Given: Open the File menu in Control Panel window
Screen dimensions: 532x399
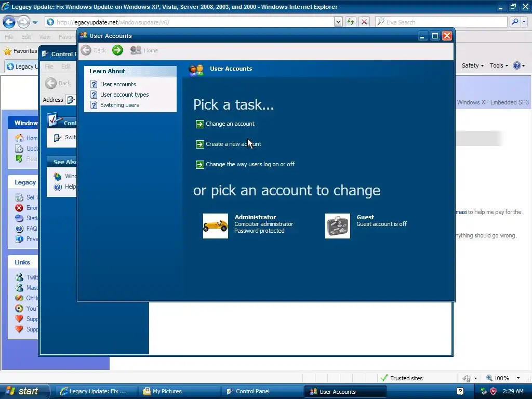Looking at the screenshot, I should pos(49,66).
